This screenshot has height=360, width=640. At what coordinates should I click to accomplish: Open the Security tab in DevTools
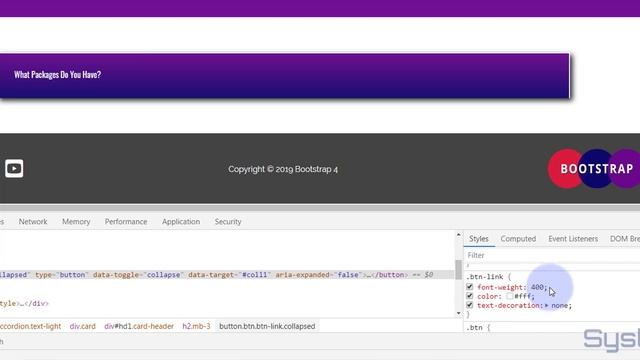pos(228,222)
